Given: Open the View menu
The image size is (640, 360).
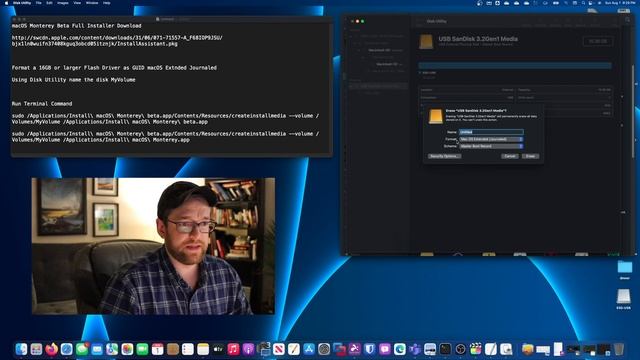Looking at the screenshot, I should (77, 3).
